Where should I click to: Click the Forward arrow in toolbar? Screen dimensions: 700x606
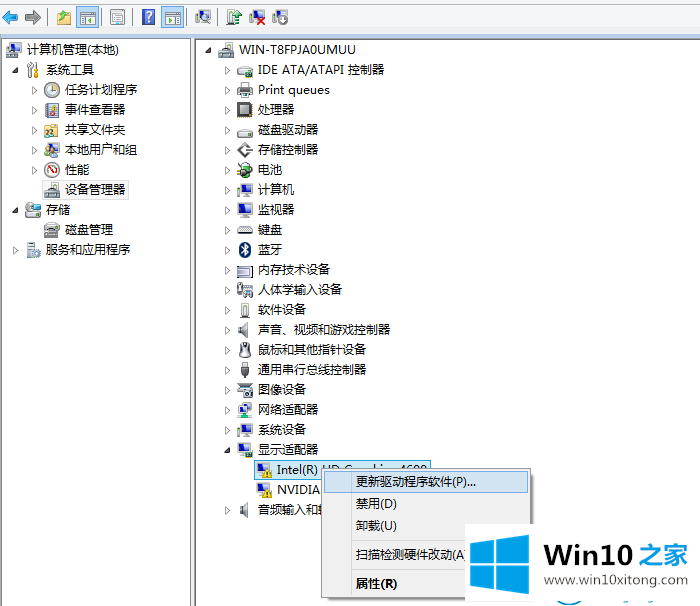33,18
